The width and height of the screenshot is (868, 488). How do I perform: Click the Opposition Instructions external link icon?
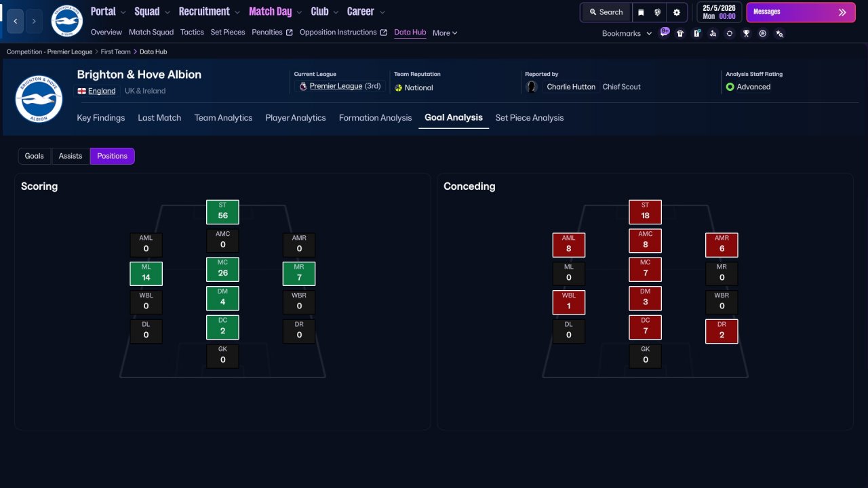pos(384,33)
